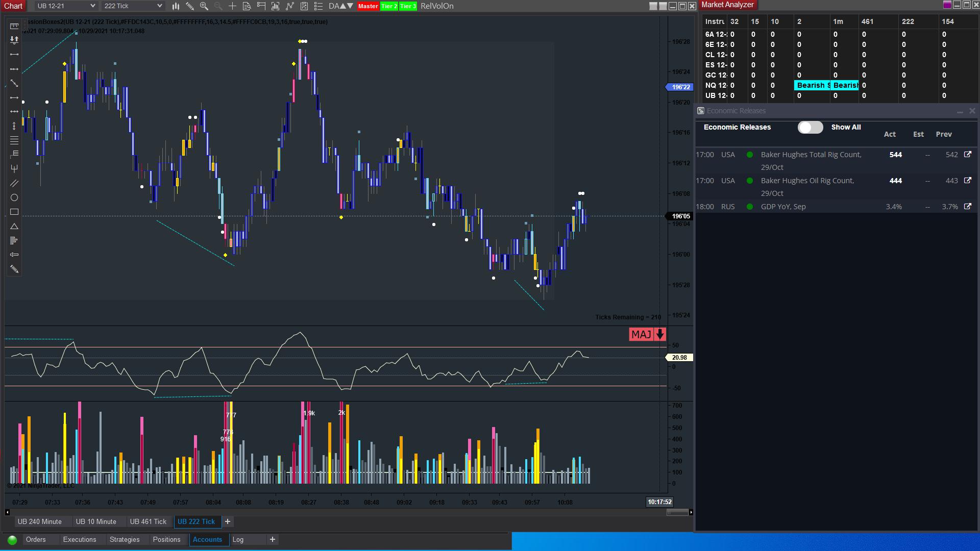Add a new chart tab
Screen dimensions: 980x551
(x=228, y=521)
